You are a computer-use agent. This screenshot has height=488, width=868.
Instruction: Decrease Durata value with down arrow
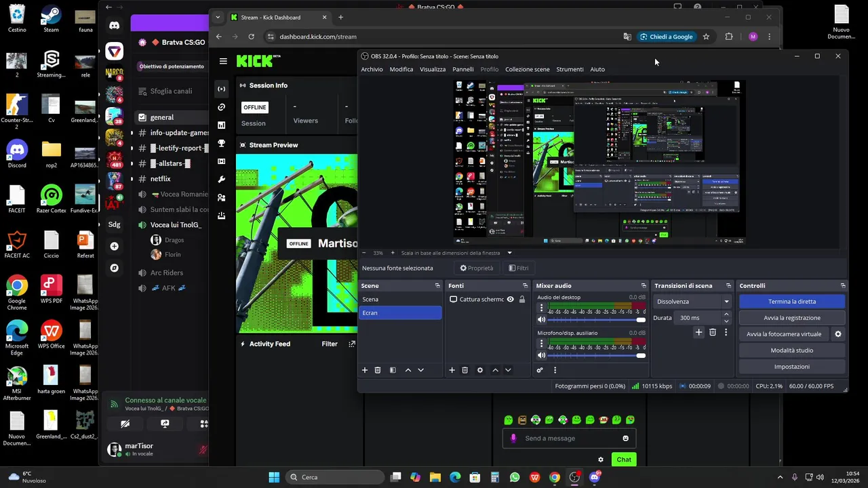point(726,321)
